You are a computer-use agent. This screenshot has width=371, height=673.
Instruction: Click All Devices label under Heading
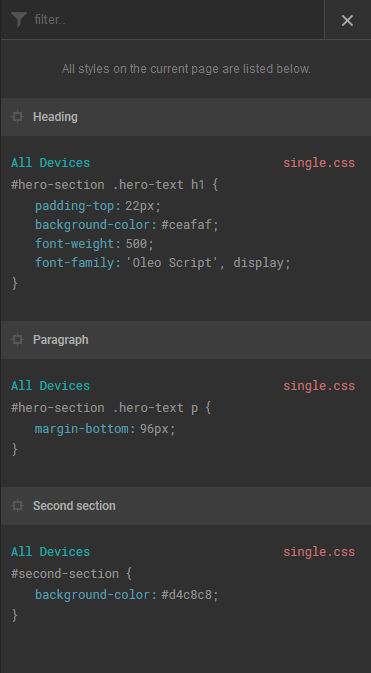[x=51, y=163]
